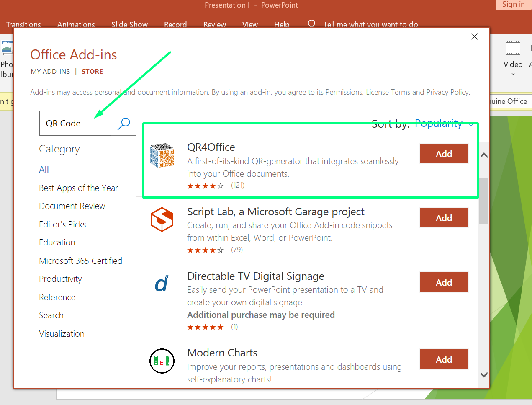The height and width of the screenshot is (405, 532).
Task: Open the Help ribbon tab
Action: [282, 24]
